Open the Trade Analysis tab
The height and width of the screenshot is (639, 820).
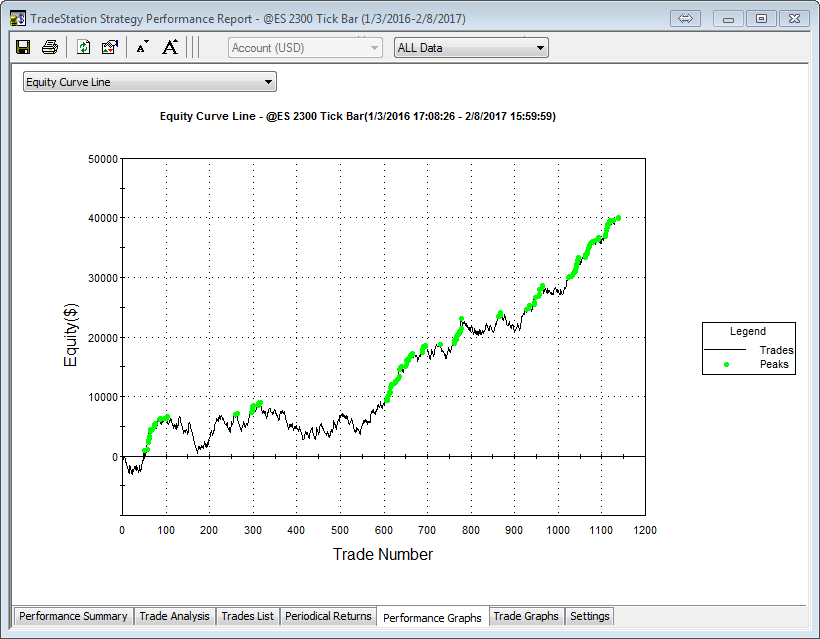pos(175,616)
